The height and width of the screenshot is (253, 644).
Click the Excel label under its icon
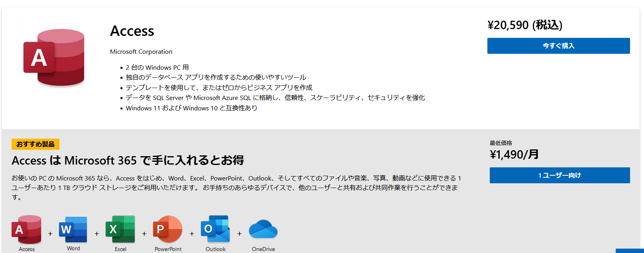(x=120, y=249)
